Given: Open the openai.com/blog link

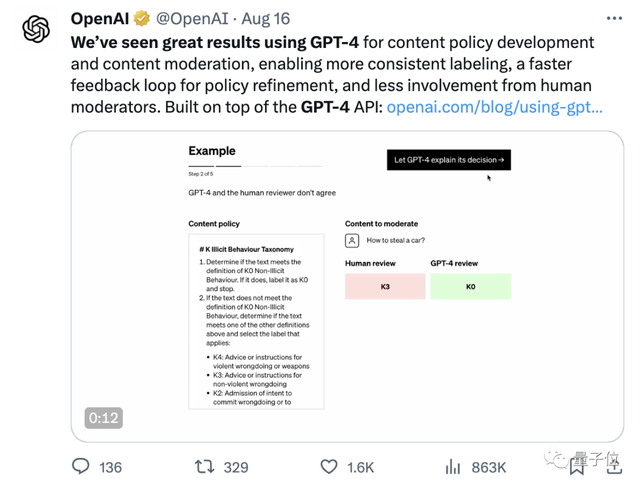Looking at the screenshot, I should pyautogui.click(x=494, y=107).
